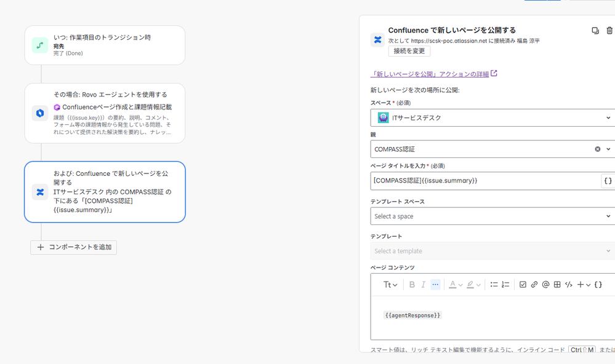This screenshot has height=364, width=615.
Task: Insert a numbered list
Action: click(x=505, y=285)
